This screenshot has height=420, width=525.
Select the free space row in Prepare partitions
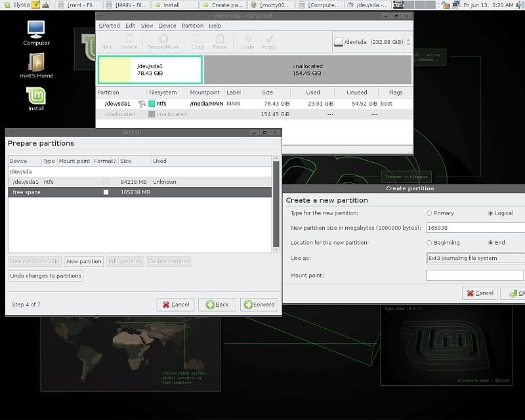pyautogui.click(x=140, y=192)
